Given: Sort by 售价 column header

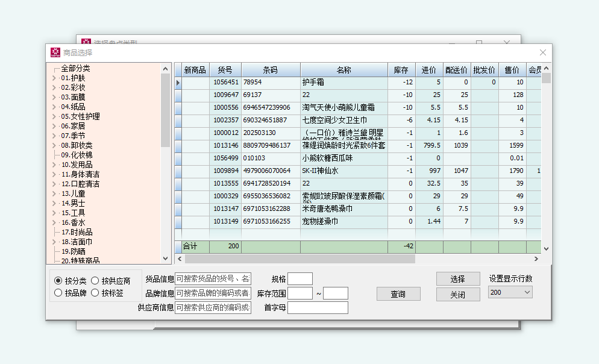Looking at the screenshot, I should point(512,70).
